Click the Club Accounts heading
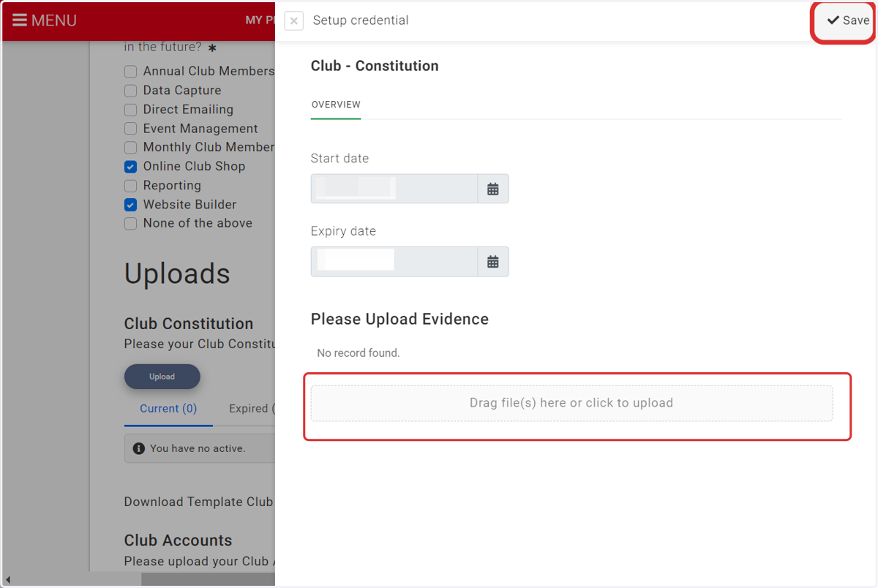878x588 pixels. [x=178, y=540]
